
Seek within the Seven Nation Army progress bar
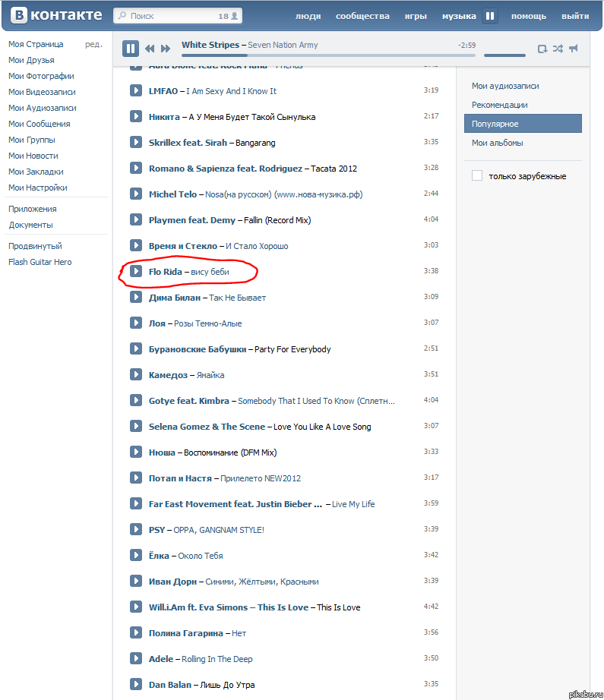328,55
